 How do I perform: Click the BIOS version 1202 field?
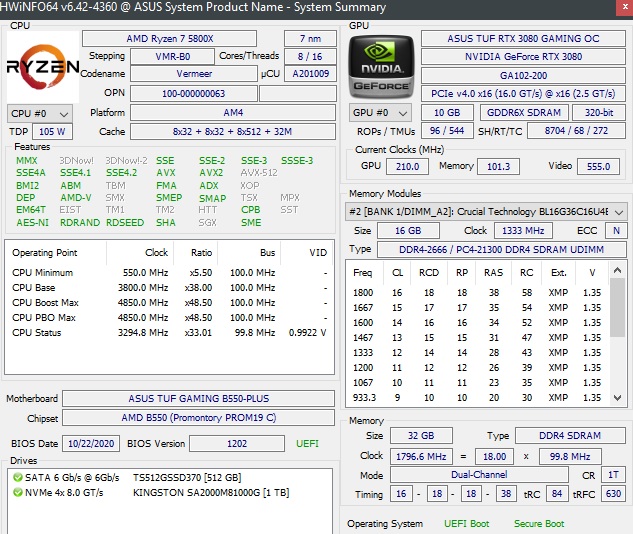pyautogui.click(x=237, y=444)
